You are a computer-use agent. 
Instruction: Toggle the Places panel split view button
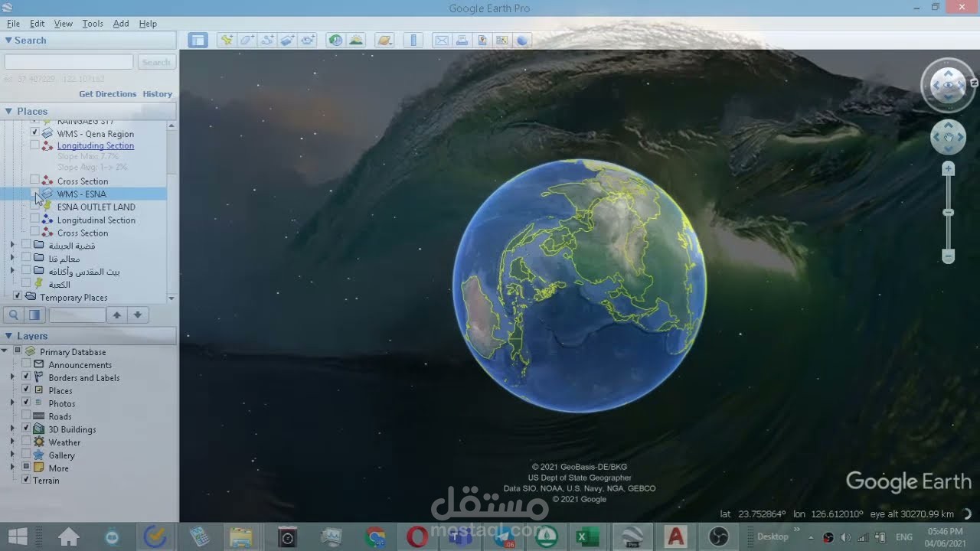34,315
